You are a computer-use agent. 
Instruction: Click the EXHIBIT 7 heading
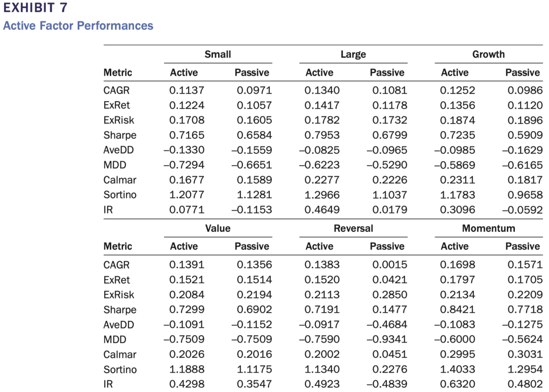click(x=35, y=8)
